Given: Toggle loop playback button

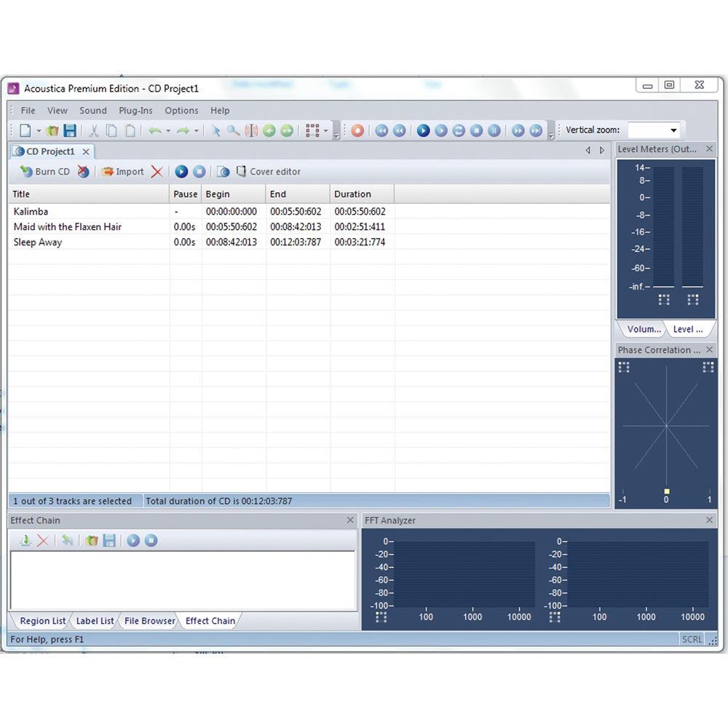Looking at the screenshot, I should [x=459, y=130].
